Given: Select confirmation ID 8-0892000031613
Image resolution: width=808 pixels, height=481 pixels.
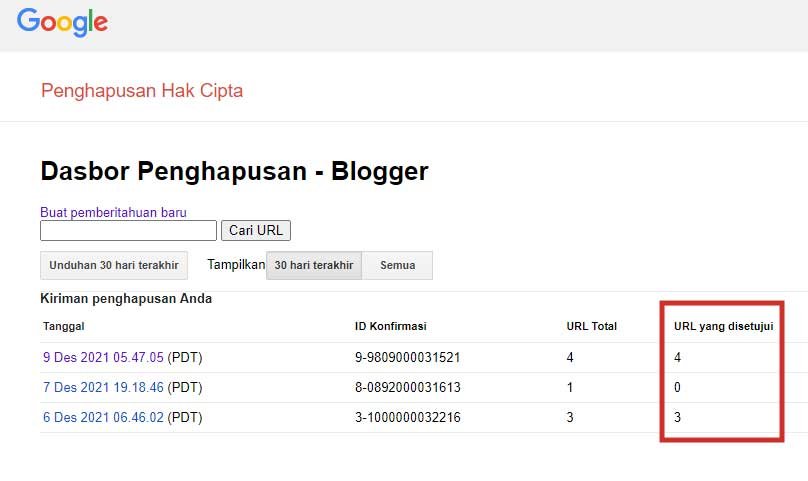Looking at the screenshot, I should tap(408, 387).
